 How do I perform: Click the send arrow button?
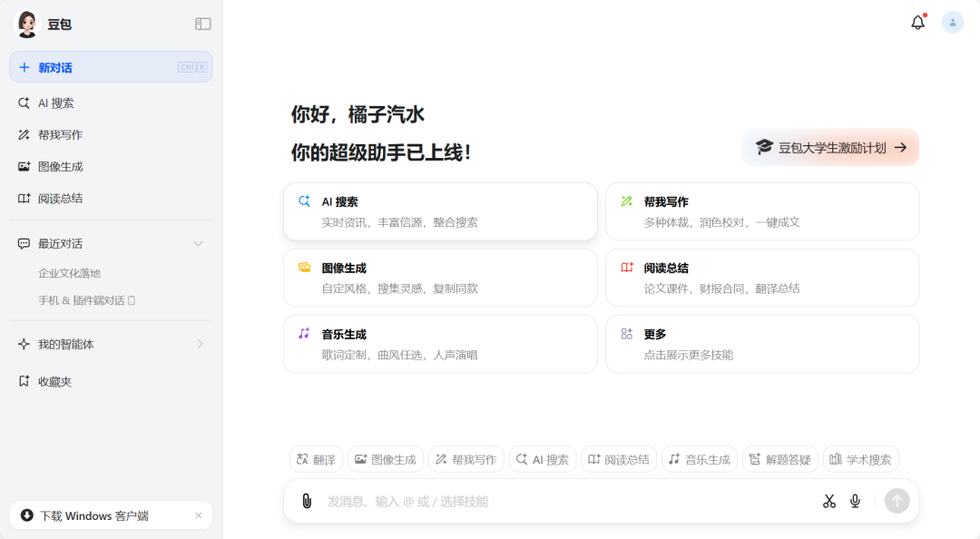(897, 501)
